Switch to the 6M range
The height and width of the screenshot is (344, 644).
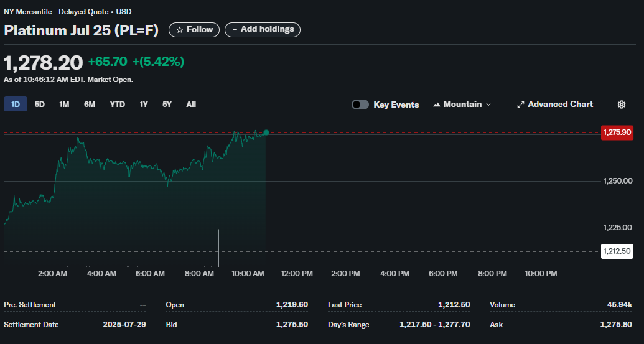click(x=90, y=105)
